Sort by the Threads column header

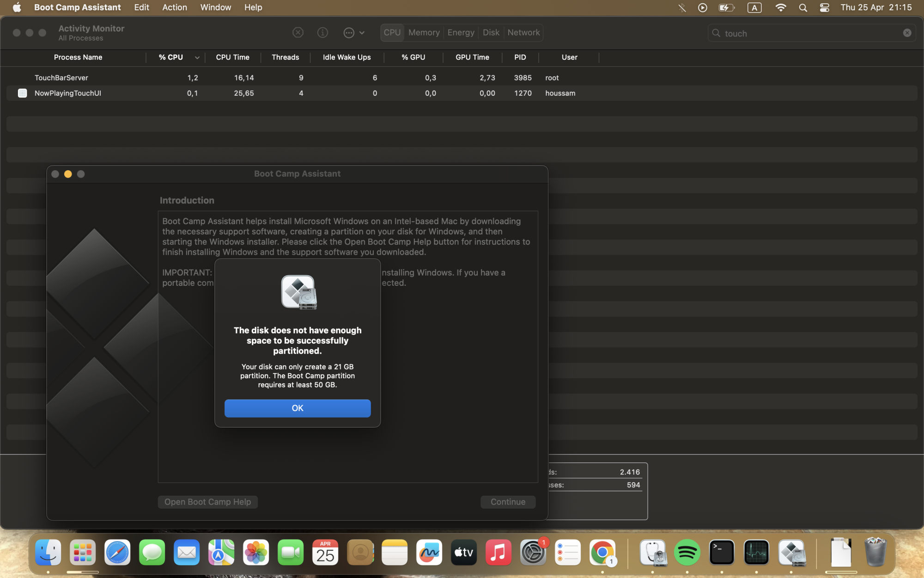[285, 57]
